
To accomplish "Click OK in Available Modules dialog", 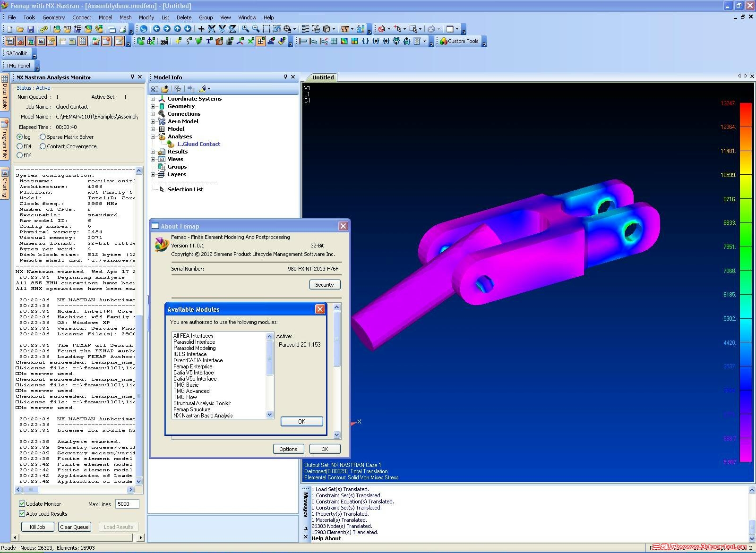I will pos(302,422).
